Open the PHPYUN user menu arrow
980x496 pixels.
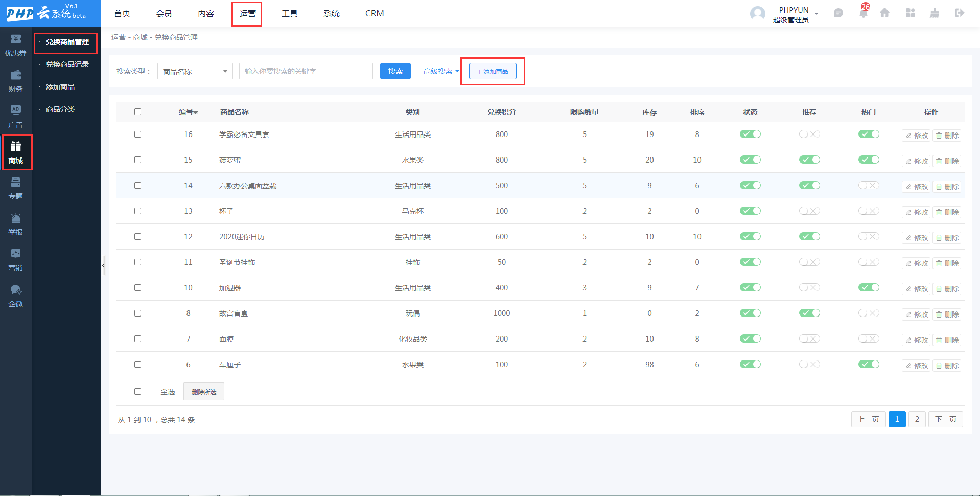816,14
